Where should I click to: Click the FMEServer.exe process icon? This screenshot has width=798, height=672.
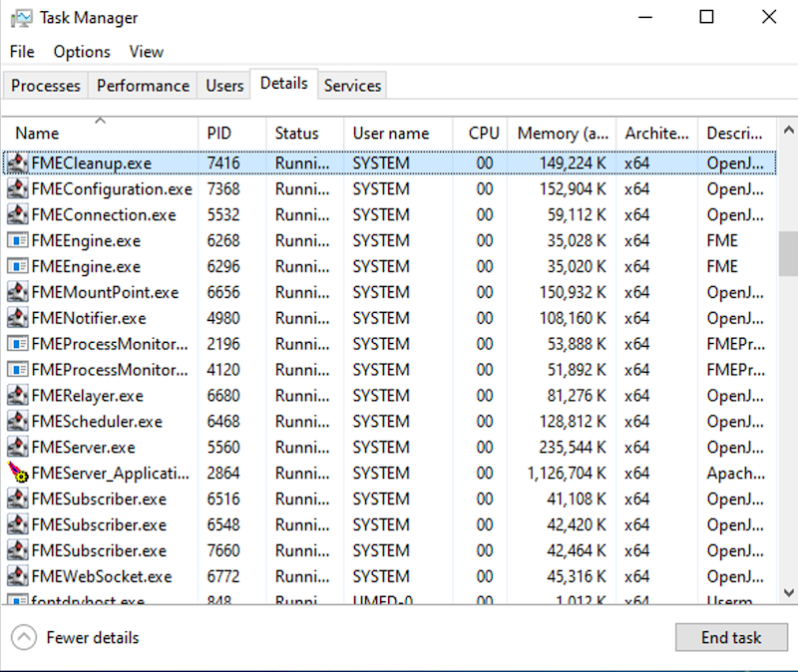(x=17, y=448)
